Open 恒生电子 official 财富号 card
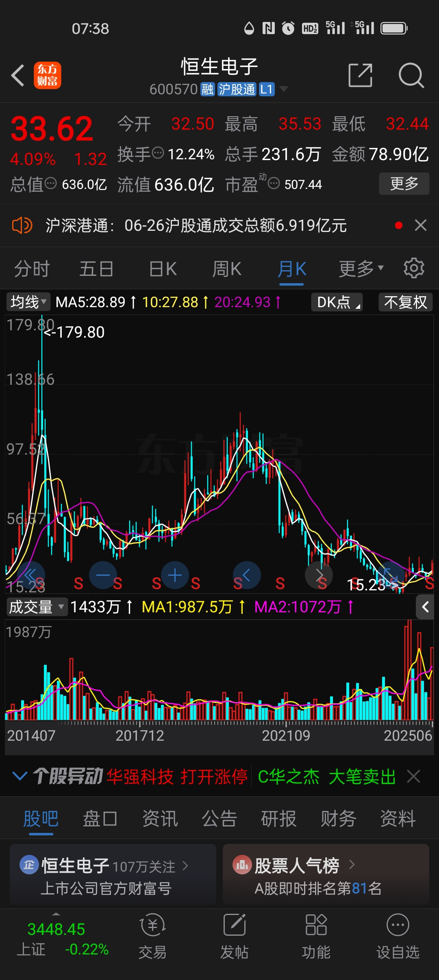Screen dimensions: 439x980 point(113,874)
